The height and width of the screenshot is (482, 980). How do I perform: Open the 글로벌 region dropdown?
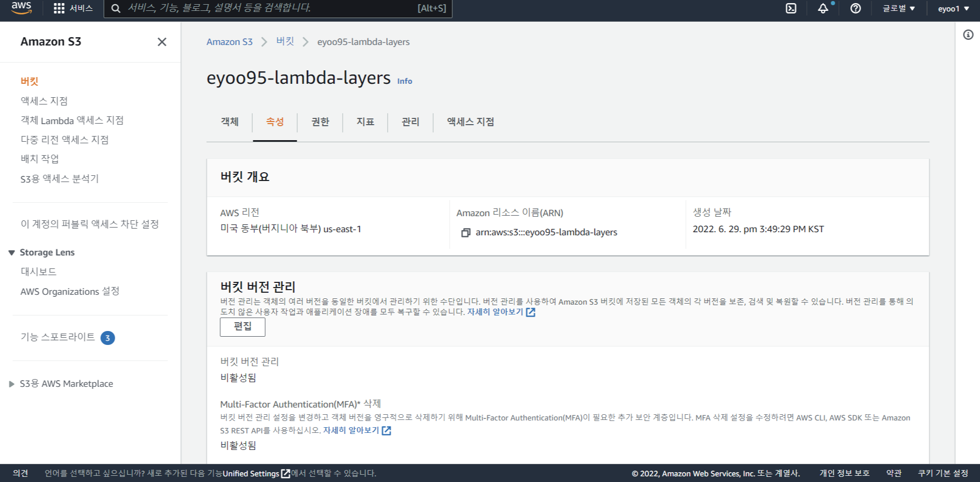pyautogui.click(x=899, y=8)
